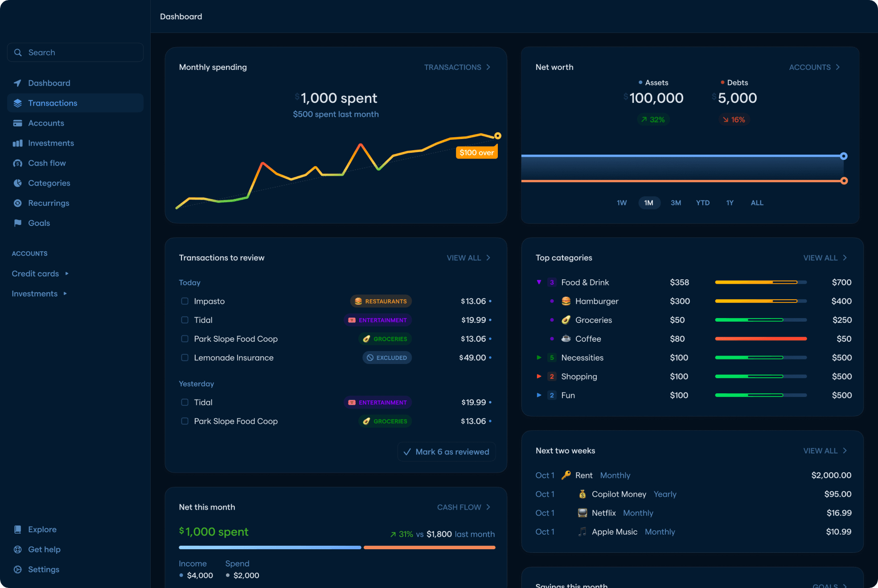Click the Coffee red budget progress bar
The height and width of the screenshot is (588, 878).
click(x=760, y=339)
